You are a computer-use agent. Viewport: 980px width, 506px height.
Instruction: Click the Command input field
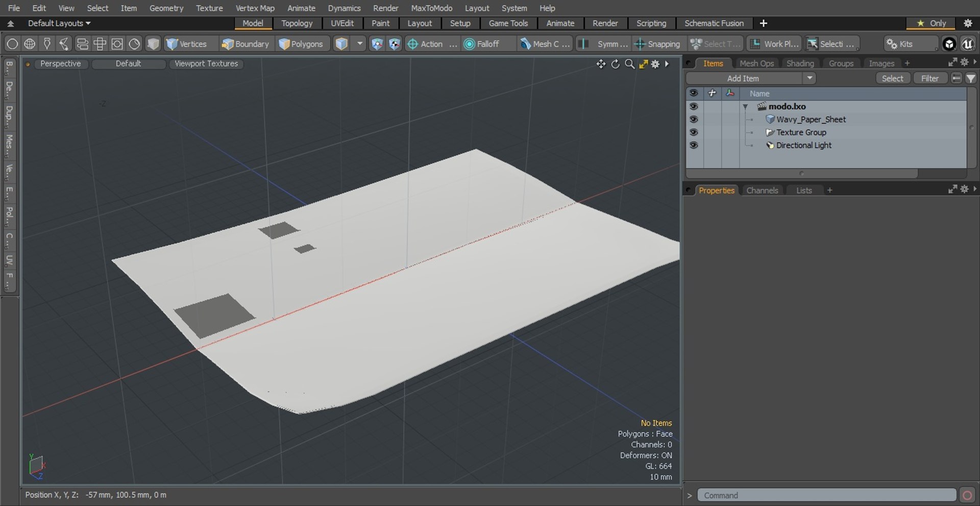826,495
